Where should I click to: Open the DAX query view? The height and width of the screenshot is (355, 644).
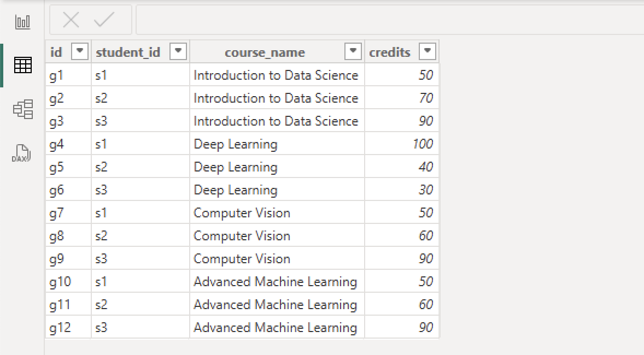click(x=22, y=153)
